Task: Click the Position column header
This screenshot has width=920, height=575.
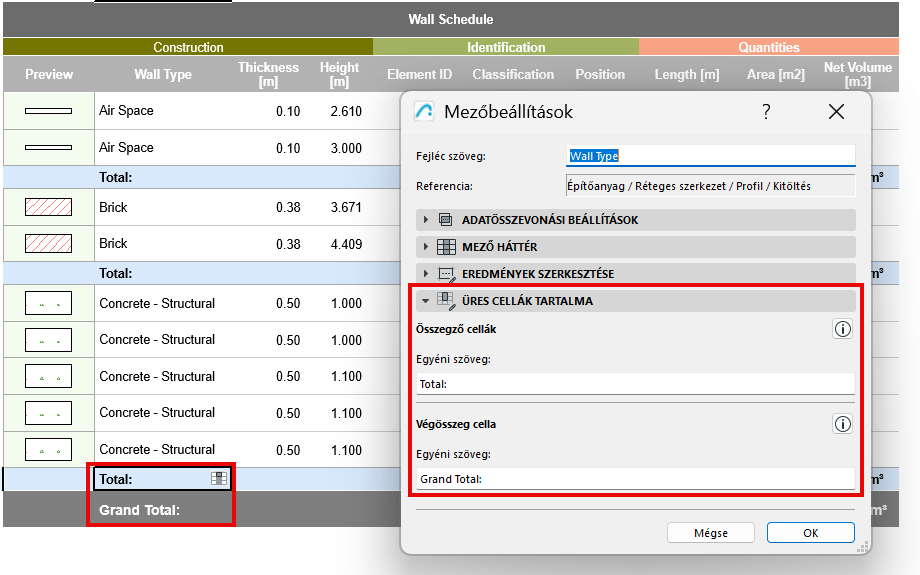Action: [x=600, y=75]
